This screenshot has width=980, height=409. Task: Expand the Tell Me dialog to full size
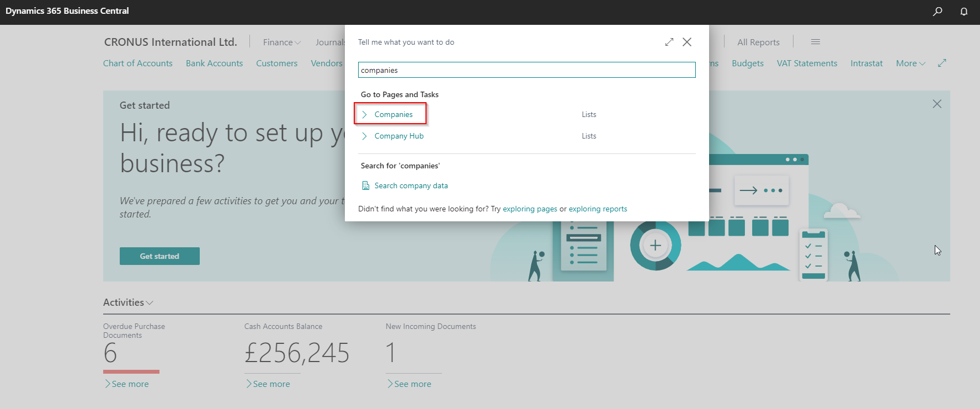pyautogui.click(x=669, y=42)
